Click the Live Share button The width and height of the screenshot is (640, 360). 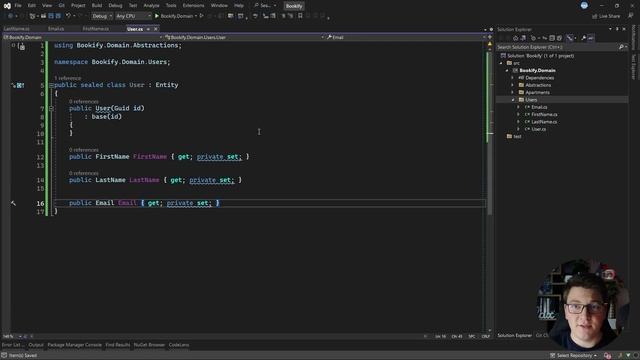[x=607, y=16]
